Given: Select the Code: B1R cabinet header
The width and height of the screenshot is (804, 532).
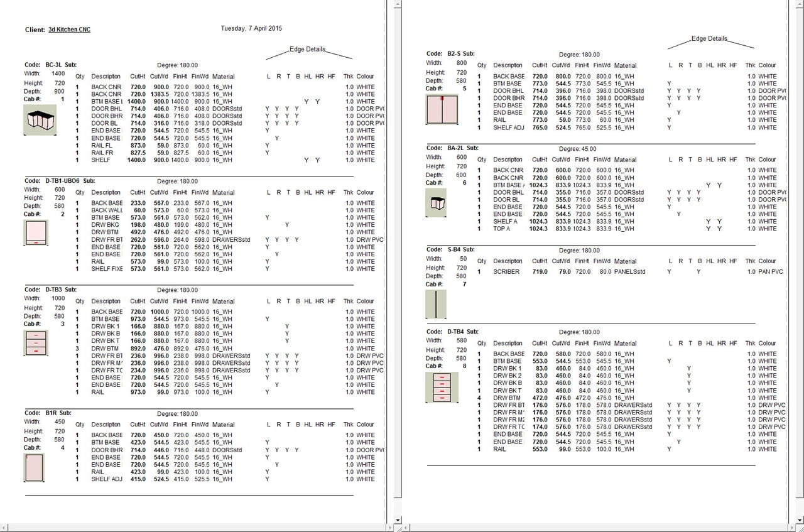Looking at the screenshot, I should click(x=48, y=413).
